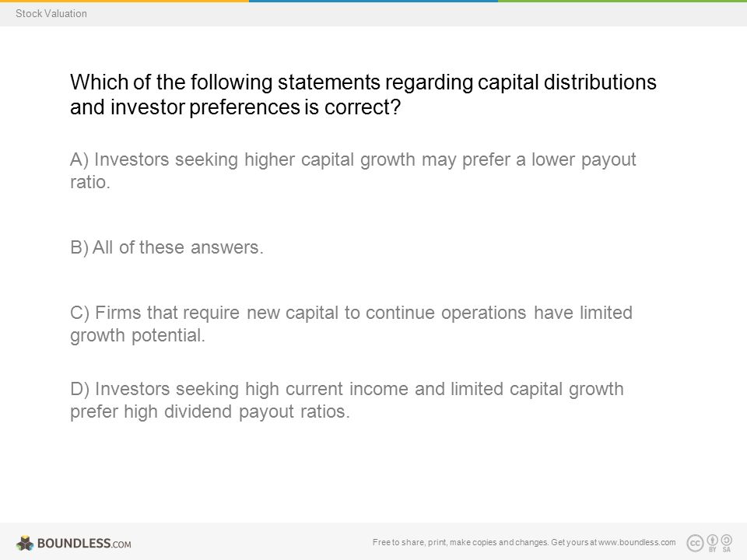Click the Stock Valuation section title
Image resolution: width=747 pixels, height=560 pixels.
click(51, 13)
